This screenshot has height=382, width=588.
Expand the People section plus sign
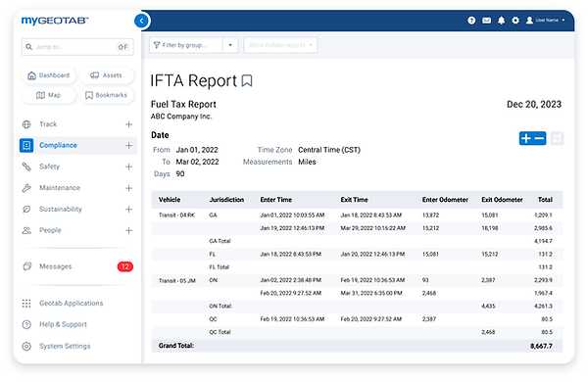tap(128, 230)
